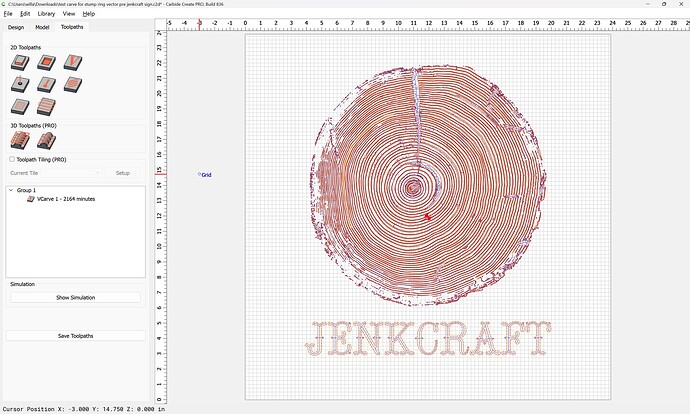Click the last icon in 2D Toolpaths
Viewport: 690px width, 414px height.
pyautogui.click(x=46, y=107)
